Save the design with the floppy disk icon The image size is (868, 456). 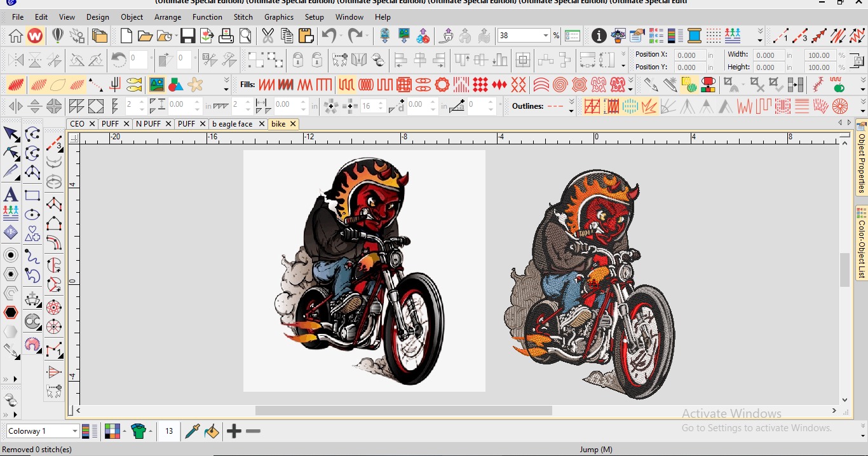point(187,36)
